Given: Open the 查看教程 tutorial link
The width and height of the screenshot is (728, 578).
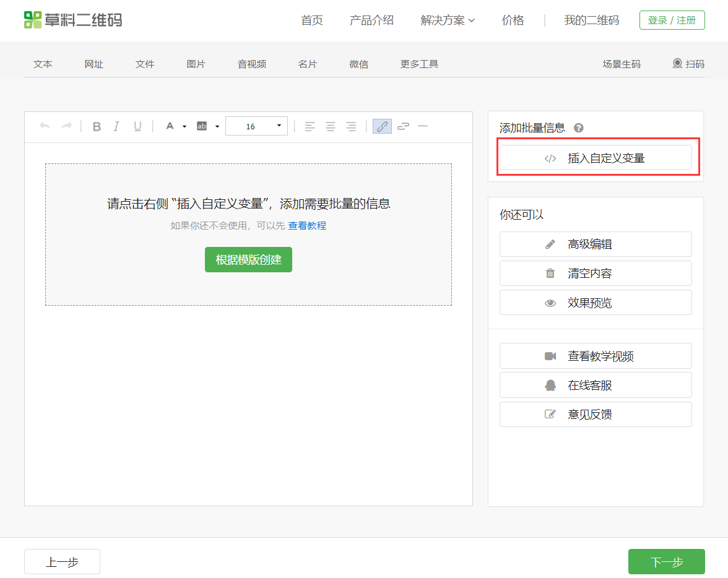Looking at the screenshot, I should [x=307, y=226].
